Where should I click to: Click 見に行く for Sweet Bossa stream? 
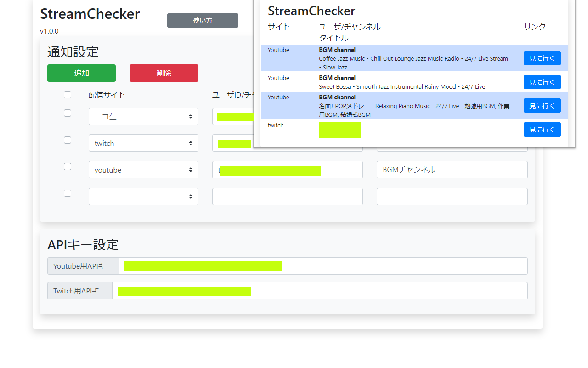[x=542, y=82]
